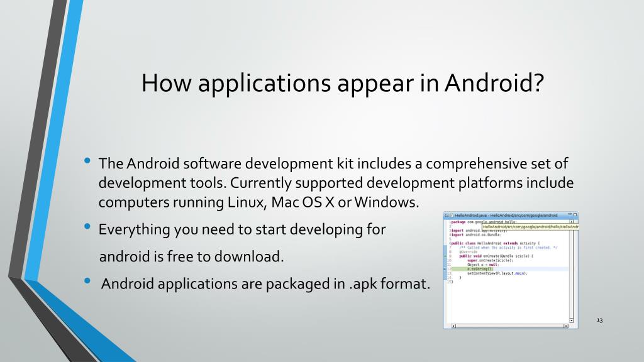Click the embedded Eclipse code screenshot
The width and height of the screenshot is (644, 362).
[x=511, y=270]
